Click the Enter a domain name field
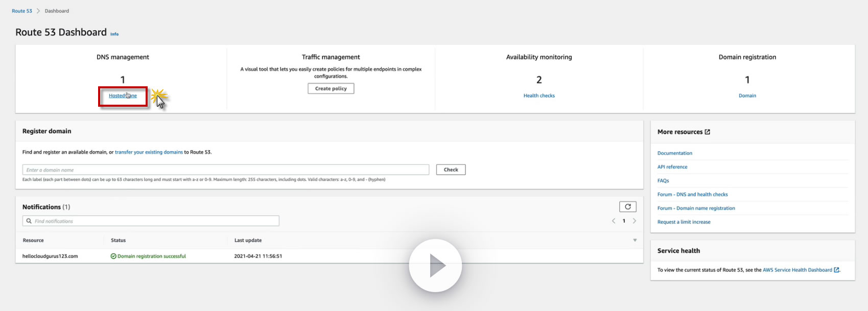 (x=225, y=170)
